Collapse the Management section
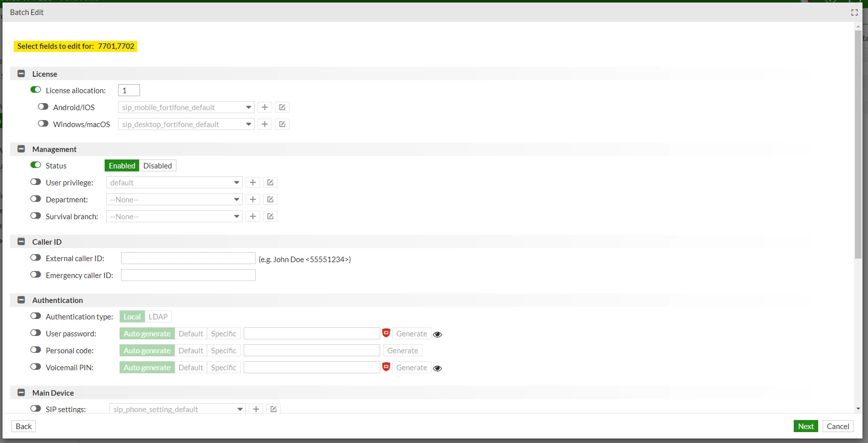Viewport: 868px width, 443px height. click(21, 149)
